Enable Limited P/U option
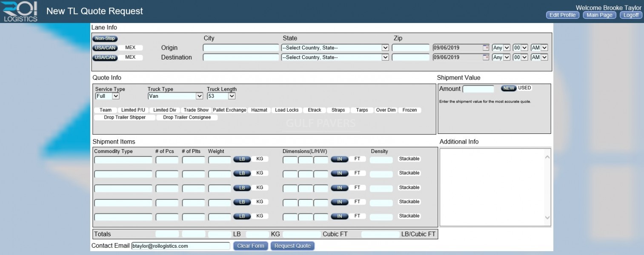Viewport: 644px width, 255px height. pos(133,110)
